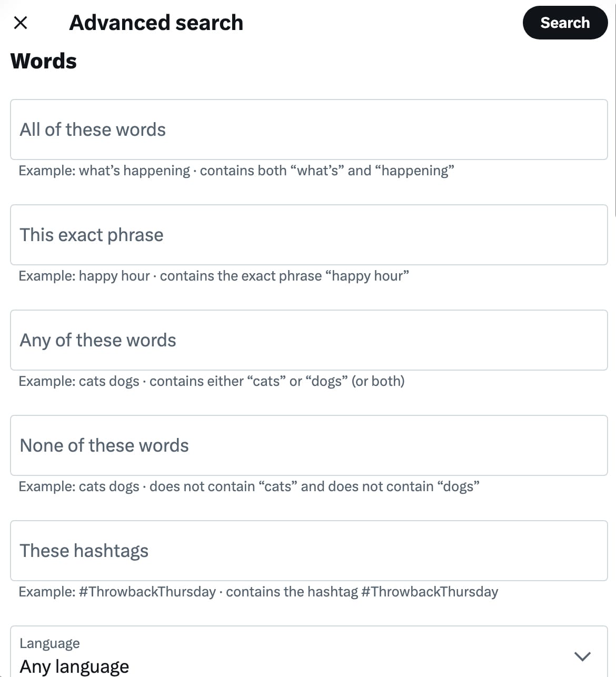Click inside the All of these words field
Image resolution: width=616 pixels, height=677 pixels.
click(308, 130)
